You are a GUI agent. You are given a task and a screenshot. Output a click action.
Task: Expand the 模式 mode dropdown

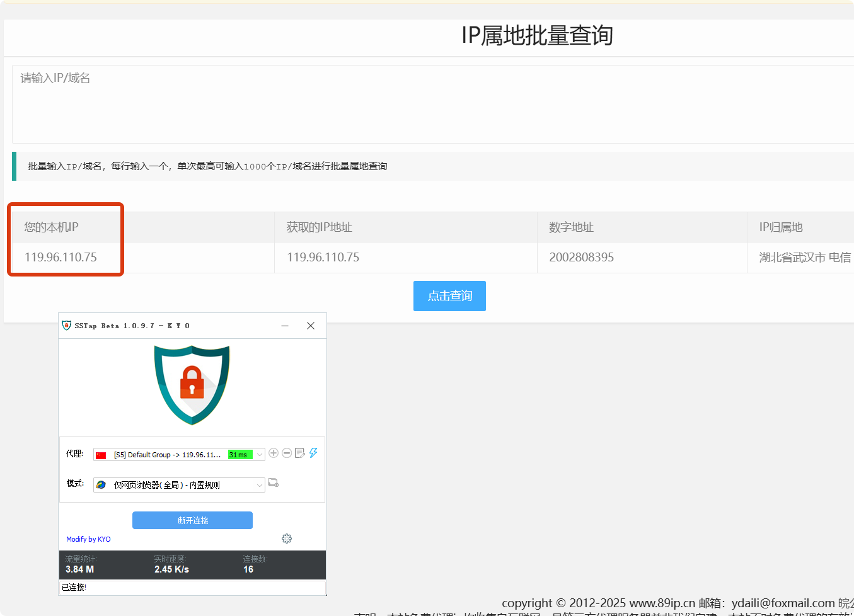[x=259, y=485]
